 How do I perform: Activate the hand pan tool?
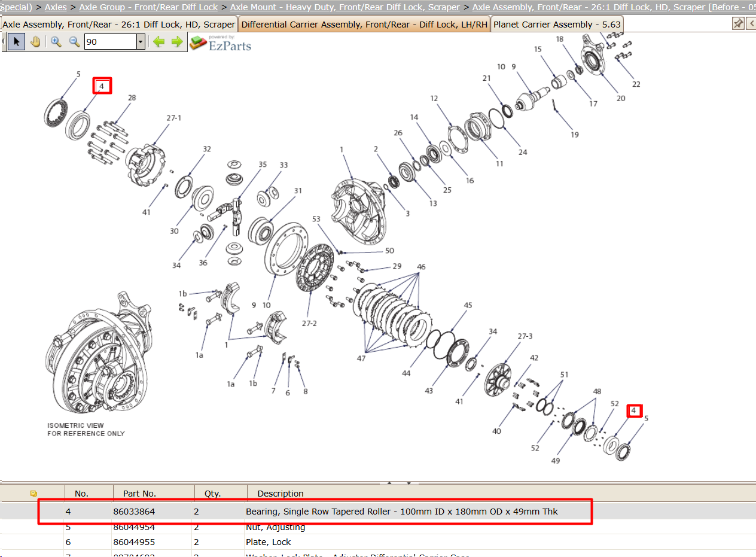[35, 42]
